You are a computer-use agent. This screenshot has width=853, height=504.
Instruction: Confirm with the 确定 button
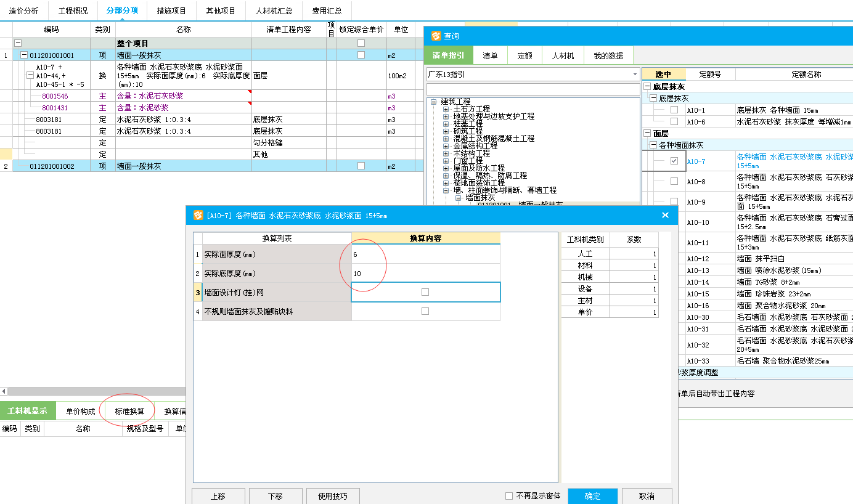592,496
